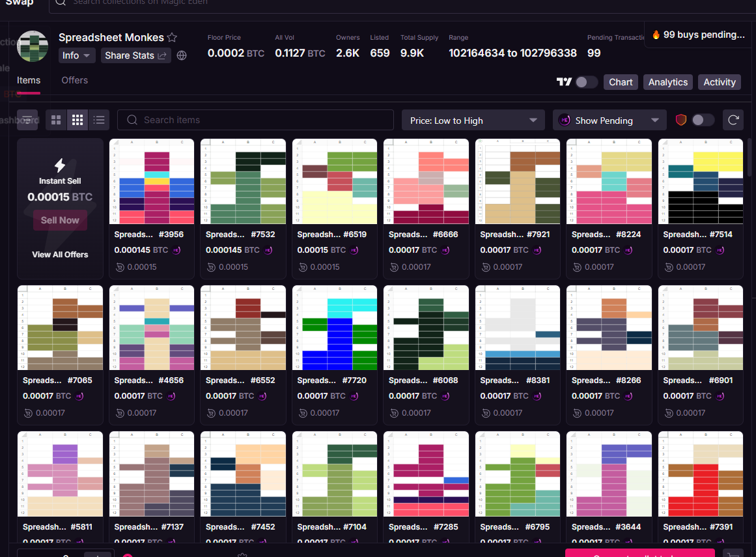
Task: Favorite Spreadsheet Monkes with the star icon
Action: tap(172, 37)
